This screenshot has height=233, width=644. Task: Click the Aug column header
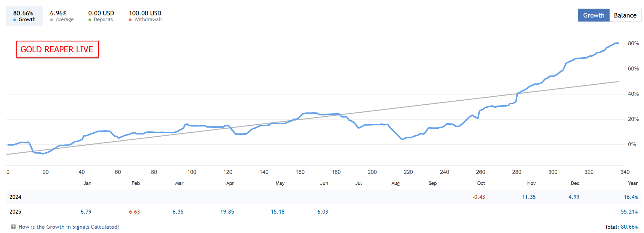(x=396, y=183)
